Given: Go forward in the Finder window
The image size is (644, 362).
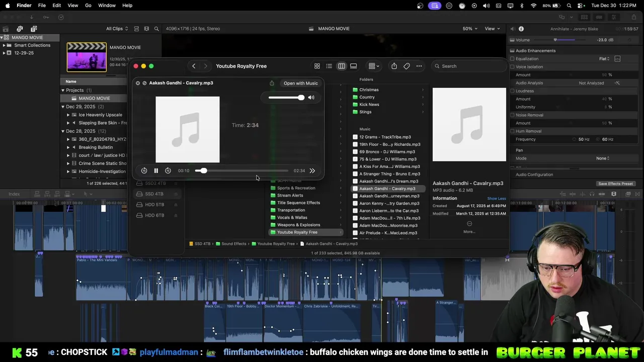Looking at the screenshot, I should click(x=205, y=66).
